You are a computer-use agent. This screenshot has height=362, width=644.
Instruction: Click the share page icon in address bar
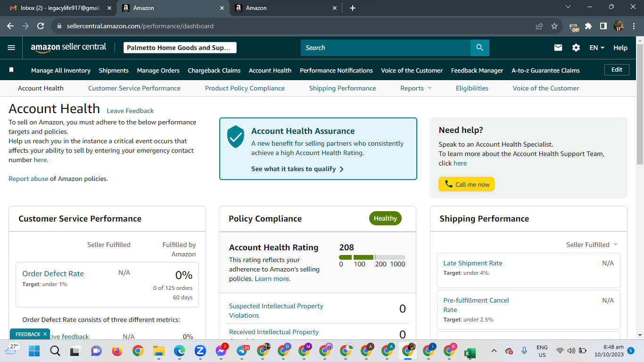coord(539,26)
